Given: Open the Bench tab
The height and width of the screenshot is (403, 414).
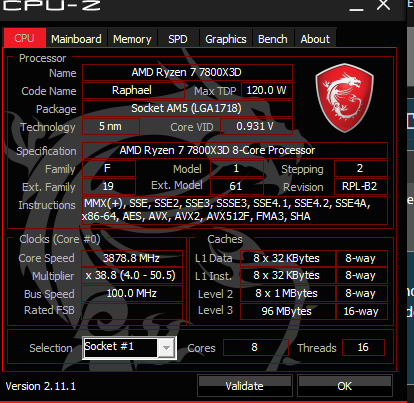Looking at the screenshot, I should [x=273, y=39].
